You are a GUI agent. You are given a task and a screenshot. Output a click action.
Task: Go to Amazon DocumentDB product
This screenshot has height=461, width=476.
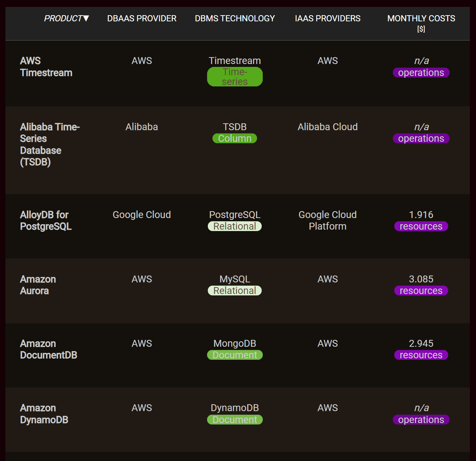(48, 349)
